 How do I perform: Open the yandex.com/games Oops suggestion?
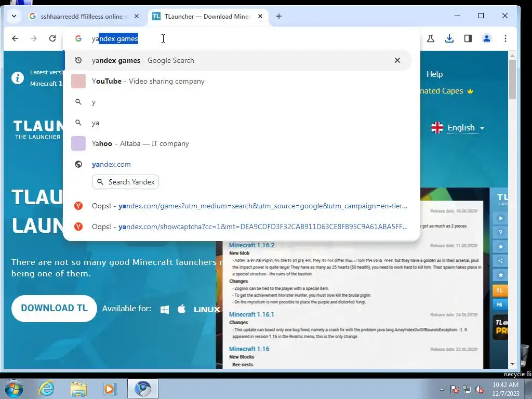coord(237,206)
